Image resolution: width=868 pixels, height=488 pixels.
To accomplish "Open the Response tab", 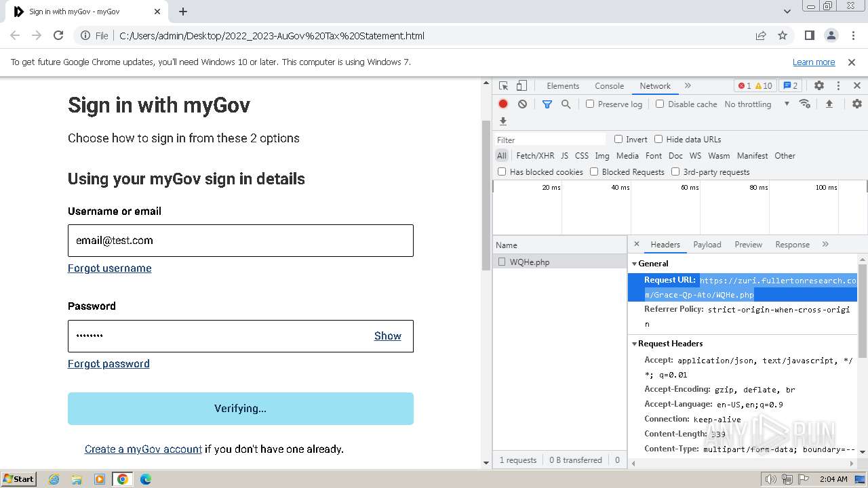I will tap(792, 245).
